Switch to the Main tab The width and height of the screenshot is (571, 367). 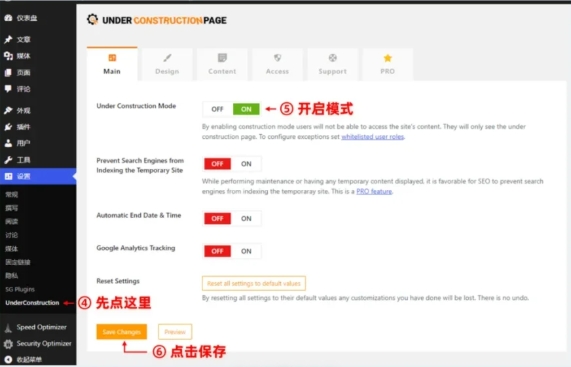coord(112,64)
